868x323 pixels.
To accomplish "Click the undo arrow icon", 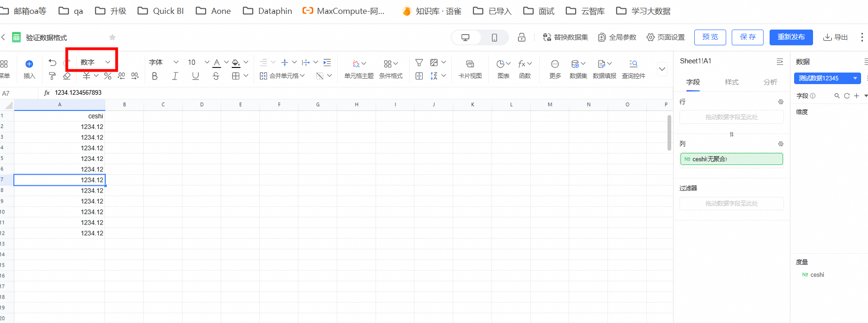I will pyautogui.click(x=52, y=62).
